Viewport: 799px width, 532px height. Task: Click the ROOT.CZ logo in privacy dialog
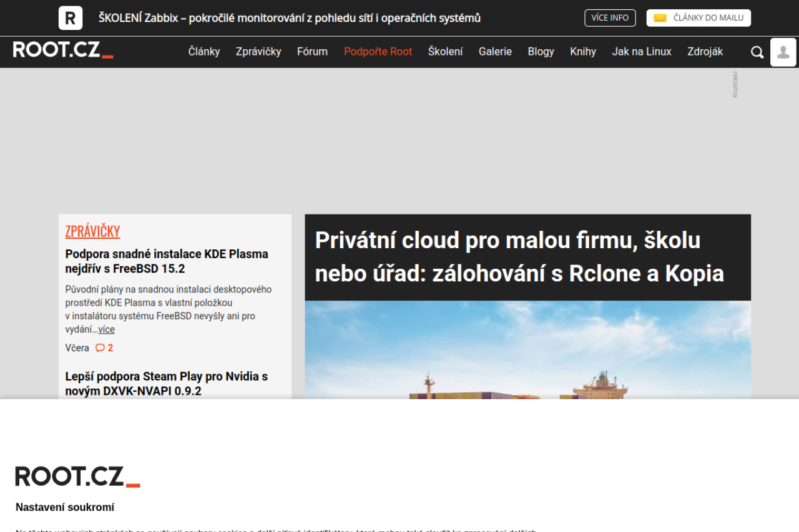coord(78,476)
